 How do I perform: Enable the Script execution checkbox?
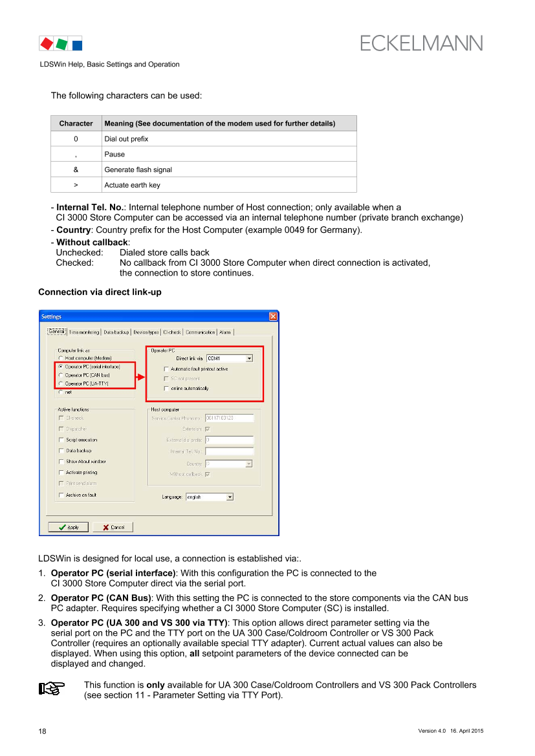[61, 440]
